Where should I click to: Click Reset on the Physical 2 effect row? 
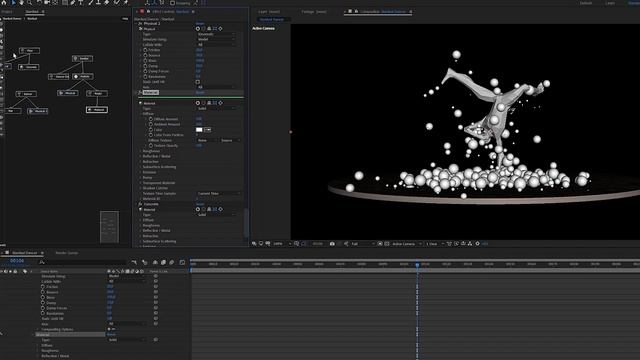(x=200, y=24)
